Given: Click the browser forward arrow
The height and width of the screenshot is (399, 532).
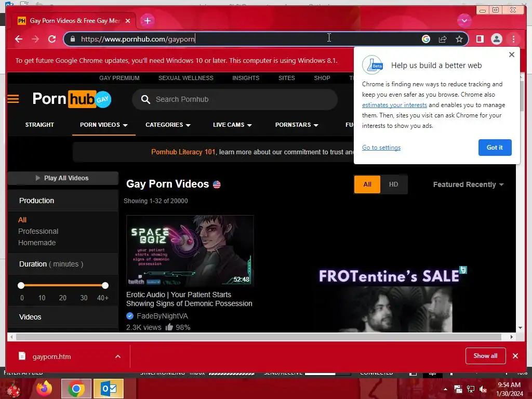Looking at the screenshot, I should (35, 39).
